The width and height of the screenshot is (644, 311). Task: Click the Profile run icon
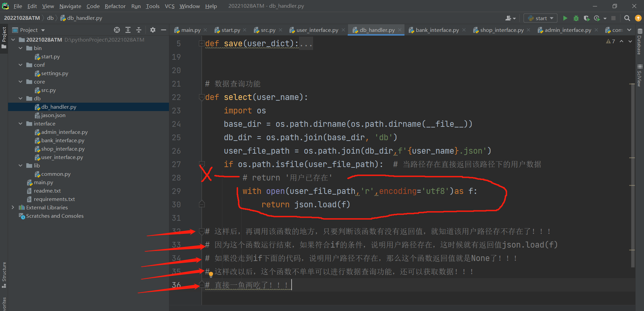click(x=597, y=18)
